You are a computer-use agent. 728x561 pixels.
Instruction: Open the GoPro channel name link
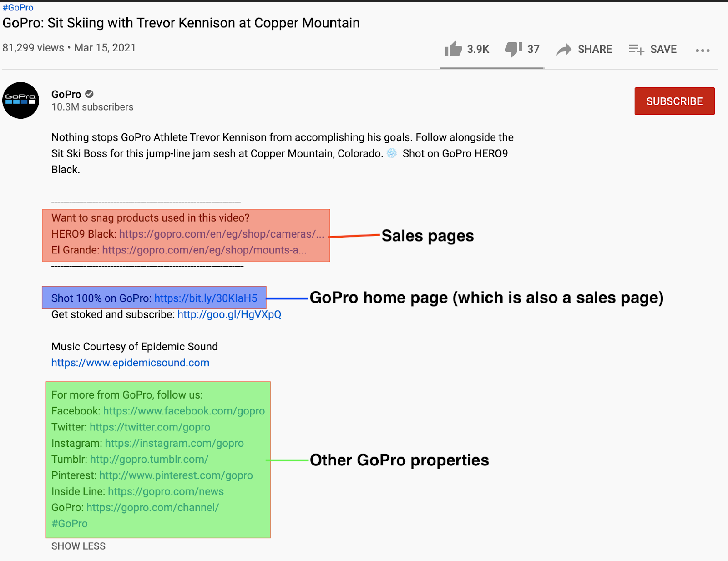(66, 94)
